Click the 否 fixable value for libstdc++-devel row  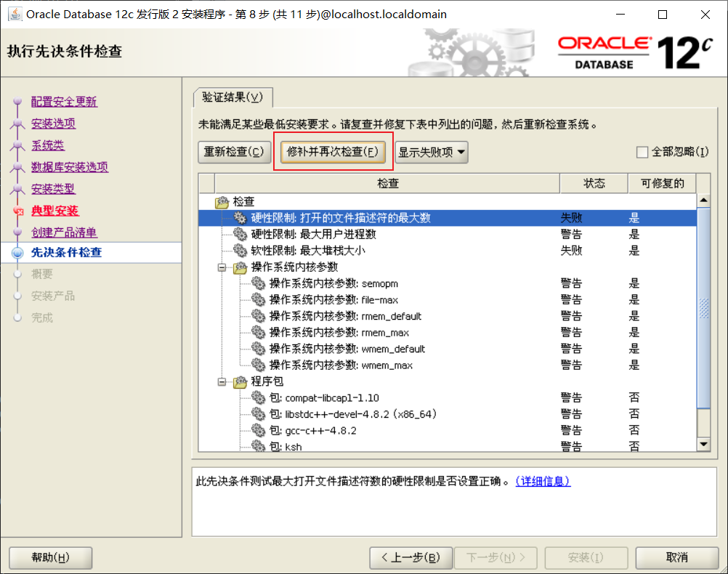pyautogui.click(x=634, y=413)
